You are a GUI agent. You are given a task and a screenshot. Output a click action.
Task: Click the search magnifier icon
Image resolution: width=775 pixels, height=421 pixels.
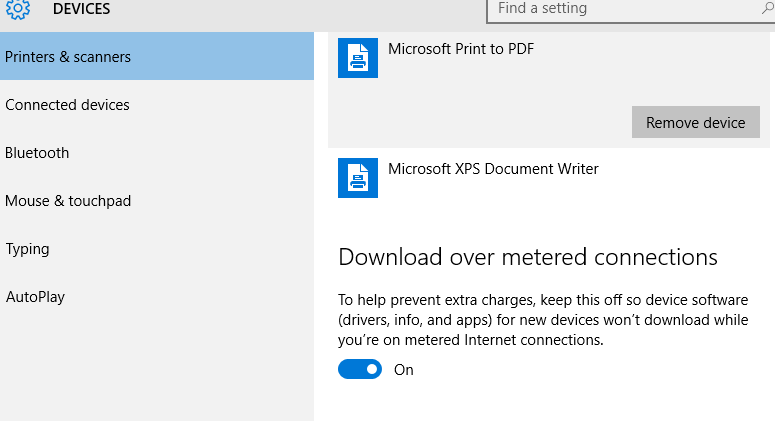(x=767, y=9)
